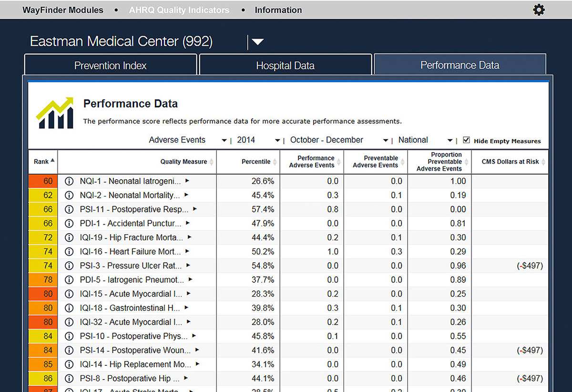Expand NQI-2 Neonatal Mortality row arrow
572x392 pixels.
186,195
